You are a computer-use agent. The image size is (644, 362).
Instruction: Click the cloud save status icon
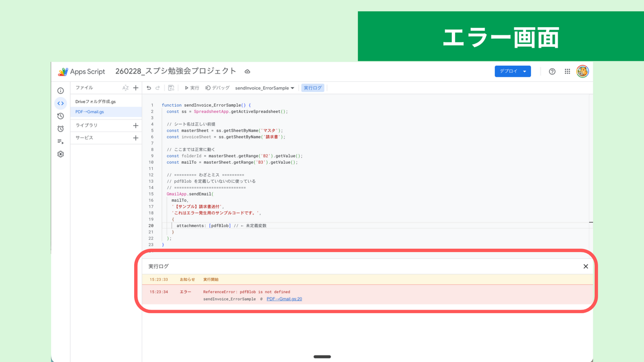coord(247,72)
